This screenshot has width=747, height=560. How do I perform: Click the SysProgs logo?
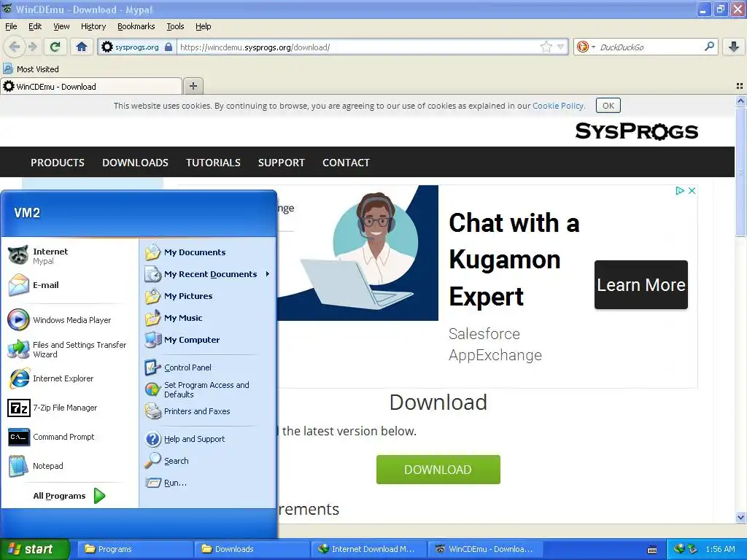coord(636,131)
